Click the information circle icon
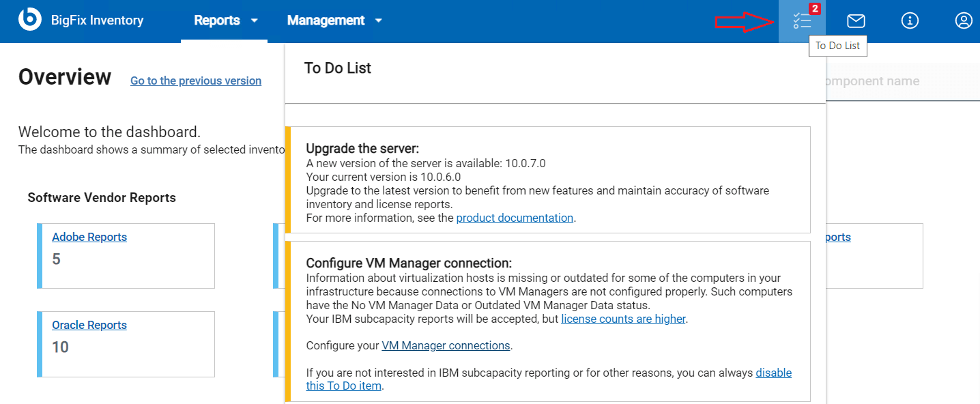Viewport: 980px width, 404px height. pos(910,21)
